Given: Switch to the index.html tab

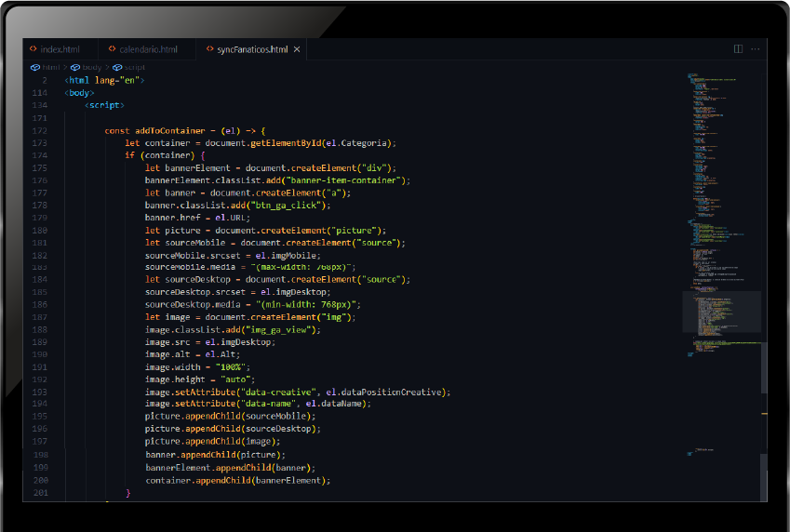Looking at the screenshot, I should click(x=54, y=49).
